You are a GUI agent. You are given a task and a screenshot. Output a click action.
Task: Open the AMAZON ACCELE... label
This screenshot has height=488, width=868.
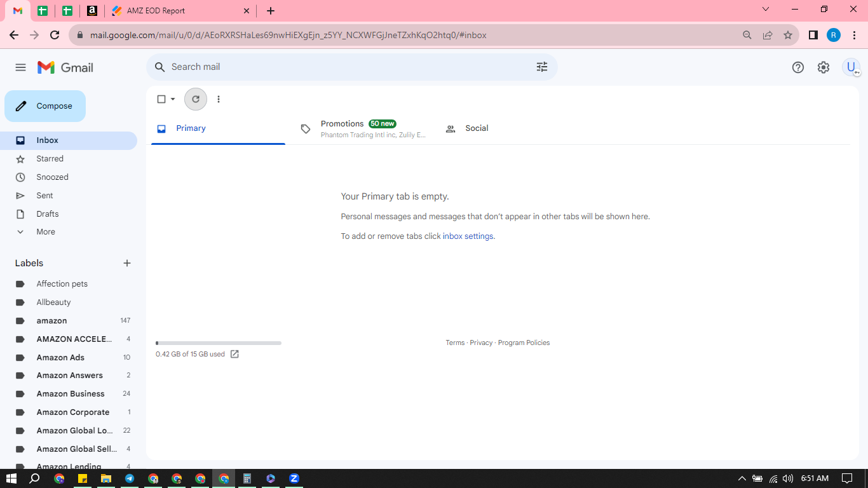[x=69, y=339]
